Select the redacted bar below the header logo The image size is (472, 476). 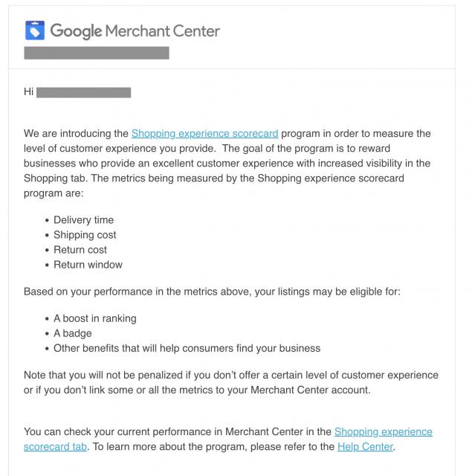[97, 53]
